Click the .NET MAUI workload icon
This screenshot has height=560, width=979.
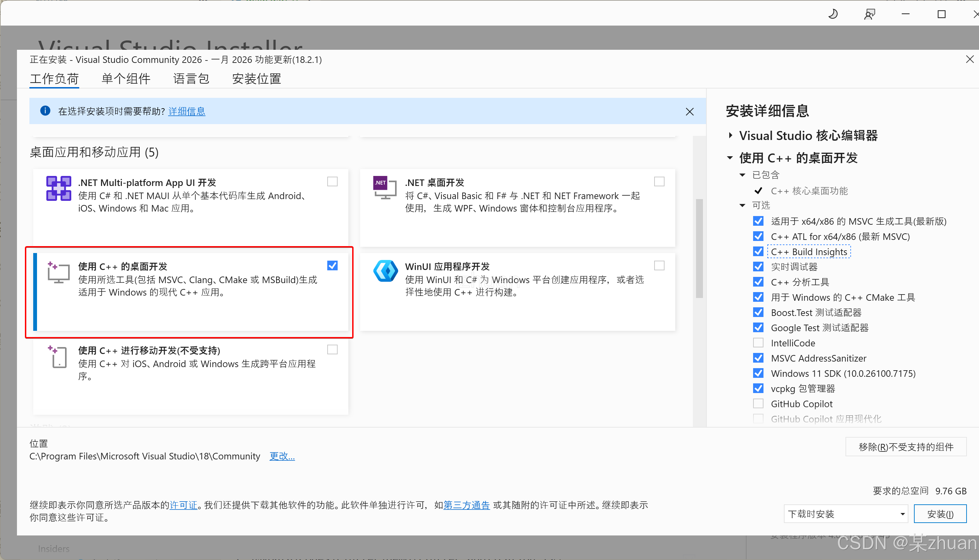click(58, 188)
